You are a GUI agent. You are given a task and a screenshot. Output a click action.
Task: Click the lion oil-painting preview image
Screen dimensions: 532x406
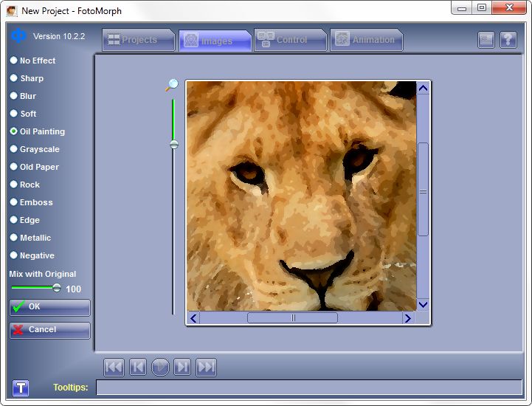pos(301,196)
